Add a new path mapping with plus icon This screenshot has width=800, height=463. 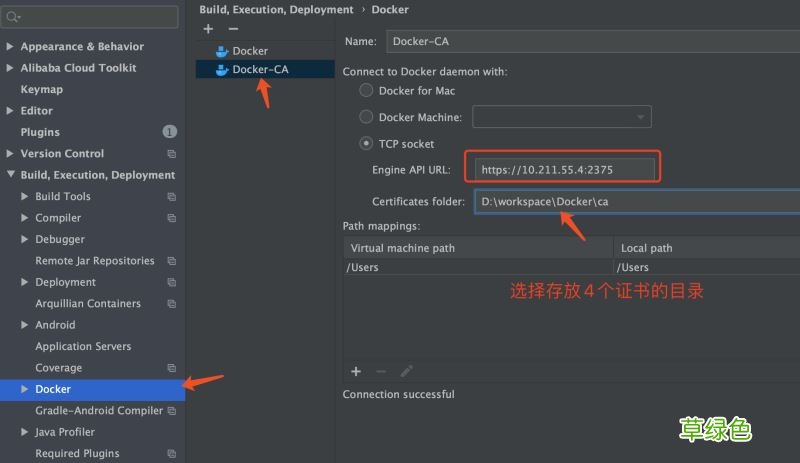(x=356, y=371)
